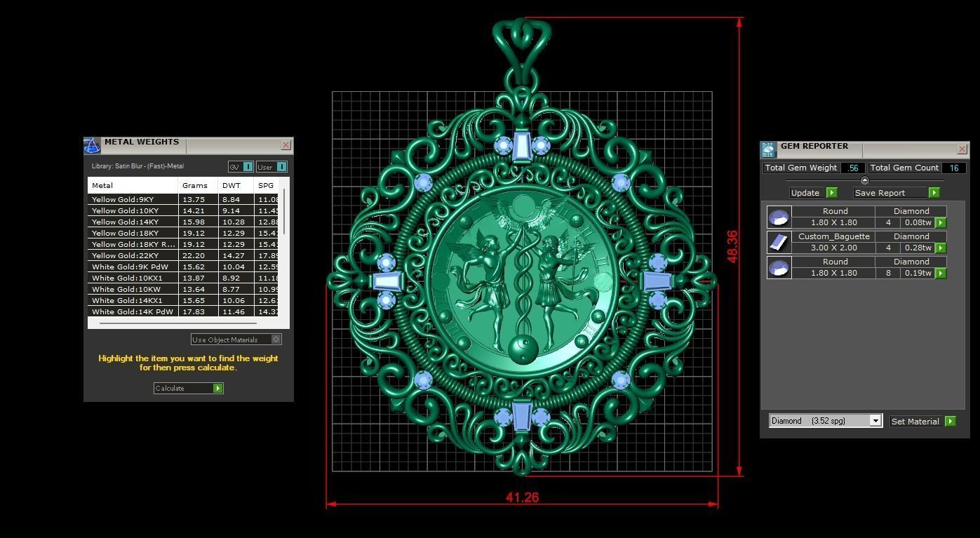The width and height of the screenshot is (980, 538).
Task: Select the Yellow Gold:18KY R... row
Action: click(x=184, y=244)
